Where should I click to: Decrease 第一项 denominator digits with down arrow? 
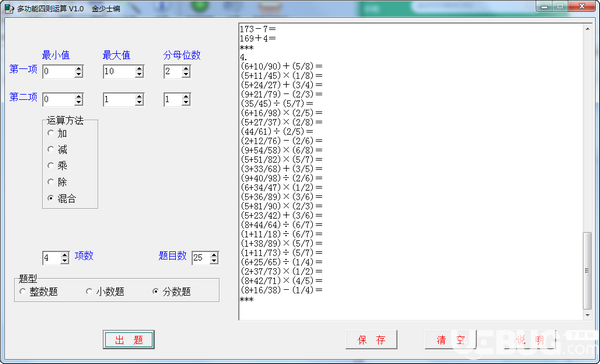[186, 74]
